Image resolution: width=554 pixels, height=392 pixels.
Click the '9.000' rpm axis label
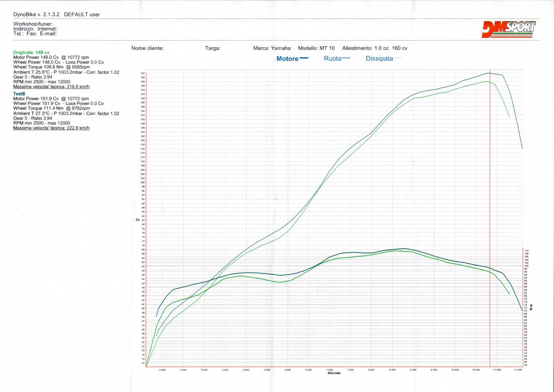[413, 370]
